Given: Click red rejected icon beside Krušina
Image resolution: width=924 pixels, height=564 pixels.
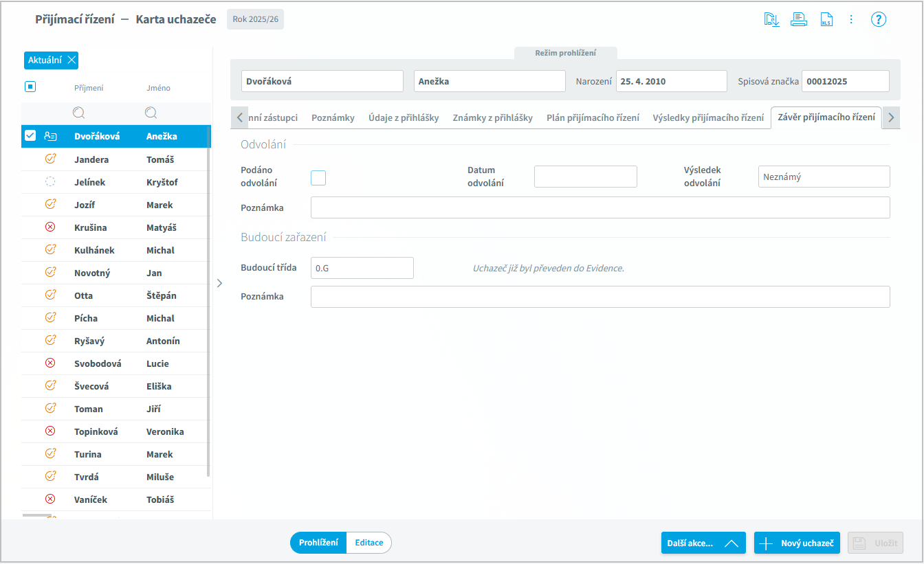Looking at the screenshot, I should click(x=49, y=227).
